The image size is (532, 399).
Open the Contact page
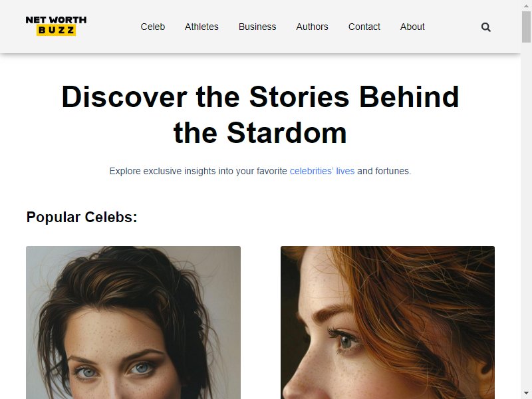click(x=364, y=27)
